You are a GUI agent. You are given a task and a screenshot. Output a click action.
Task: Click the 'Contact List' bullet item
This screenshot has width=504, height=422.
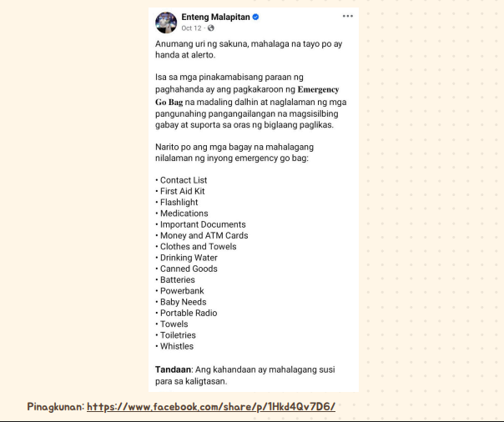[183, 180]
